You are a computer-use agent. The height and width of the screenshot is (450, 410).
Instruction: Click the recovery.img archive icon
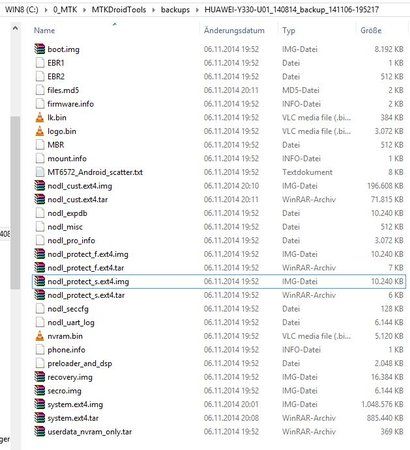(x=39, y=377)
